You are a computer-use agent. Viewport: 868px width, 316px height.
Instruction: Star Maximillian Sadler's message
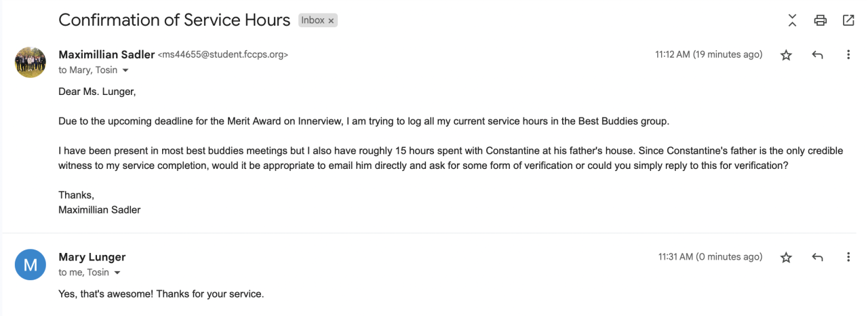[786, 55]
